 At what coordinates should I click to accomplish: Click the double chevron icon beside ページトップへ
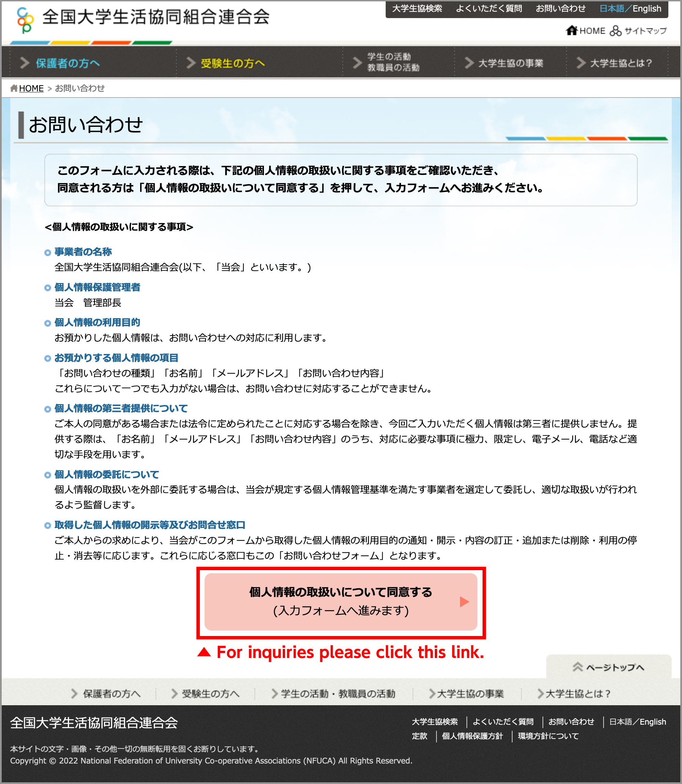tap(578, 667)
